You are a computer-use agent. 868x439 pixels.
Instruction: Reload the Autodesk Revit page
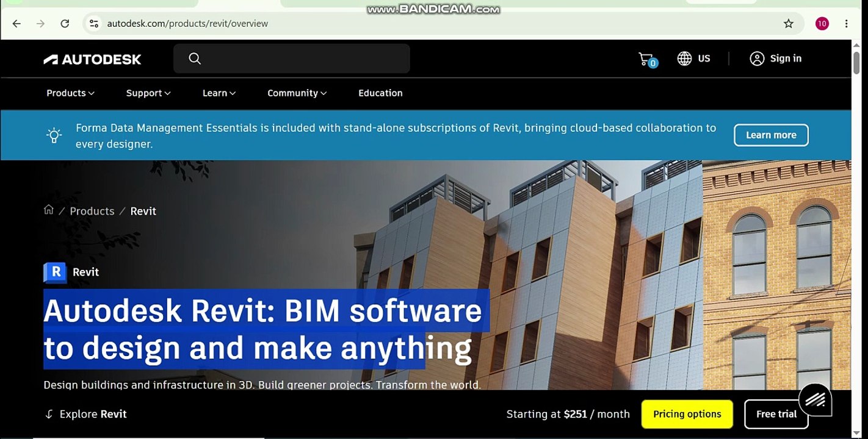coord(65,24)
